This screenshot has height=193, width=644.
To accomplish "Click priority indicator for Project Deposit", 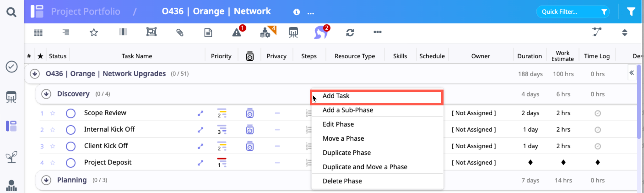I will 222,163.
